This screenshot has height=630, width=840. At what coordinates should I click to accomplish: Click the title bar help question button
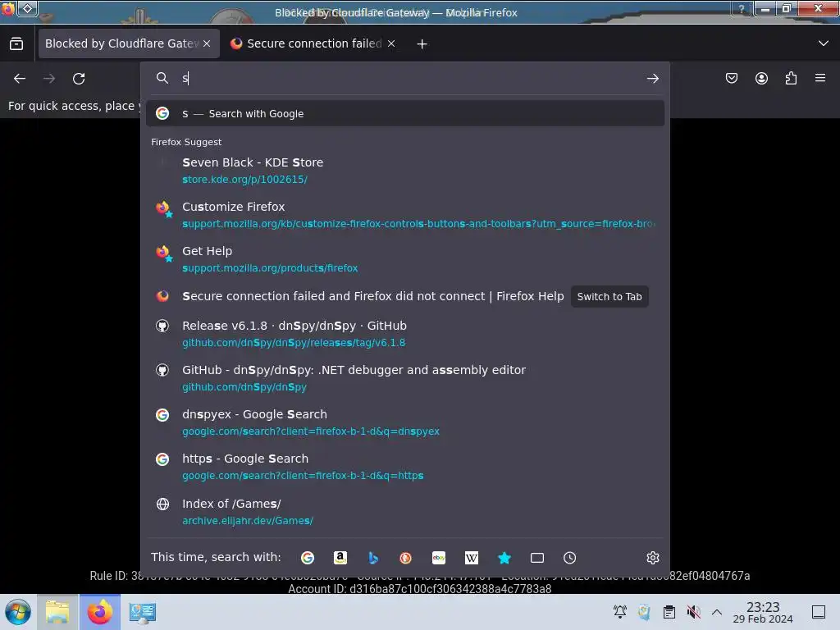point(742,9)
